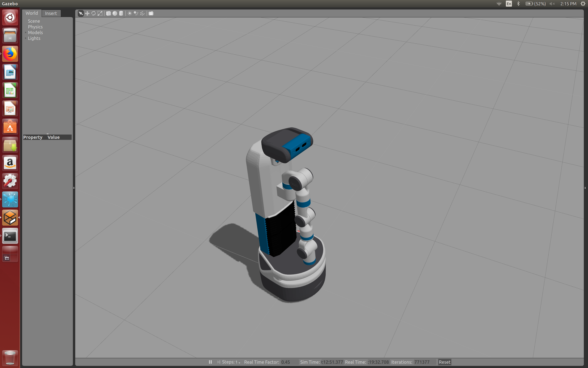
Task: Click the left panel splitter handle
Action: click(x=74, y=188)
